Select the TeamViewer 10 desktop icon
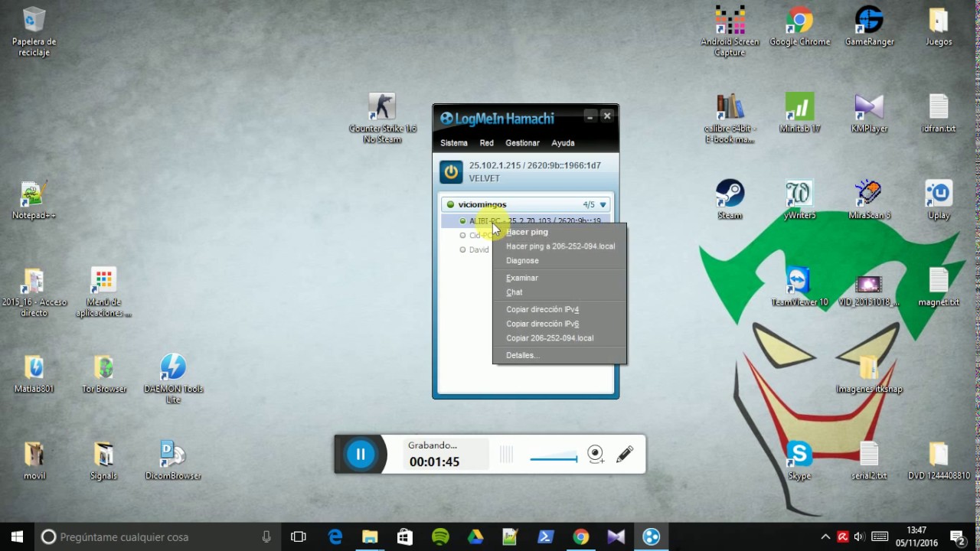 point(799,287)
